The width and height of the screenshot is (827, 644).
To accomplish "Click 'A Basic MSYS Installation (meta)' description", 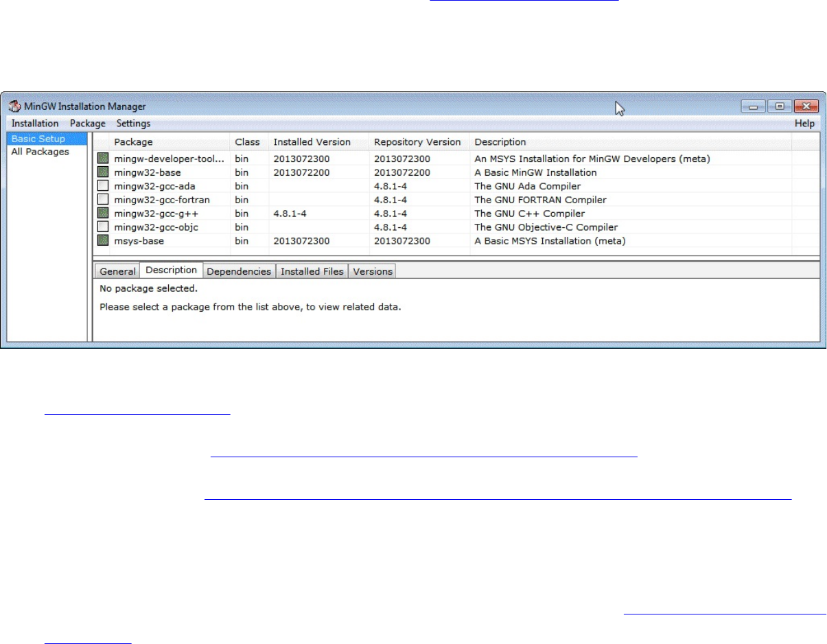I will [x=550, y=241].
